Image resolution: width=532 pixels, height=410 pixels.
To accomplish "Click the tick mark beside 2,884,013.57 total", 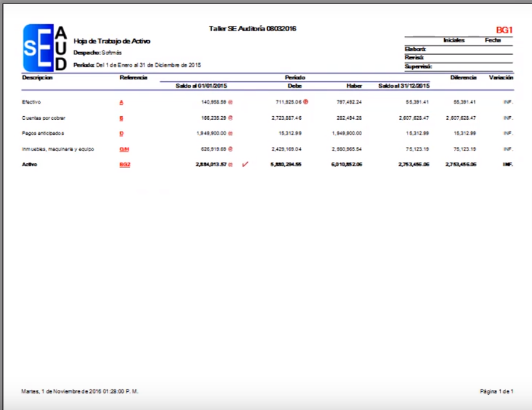I will 231,165.
